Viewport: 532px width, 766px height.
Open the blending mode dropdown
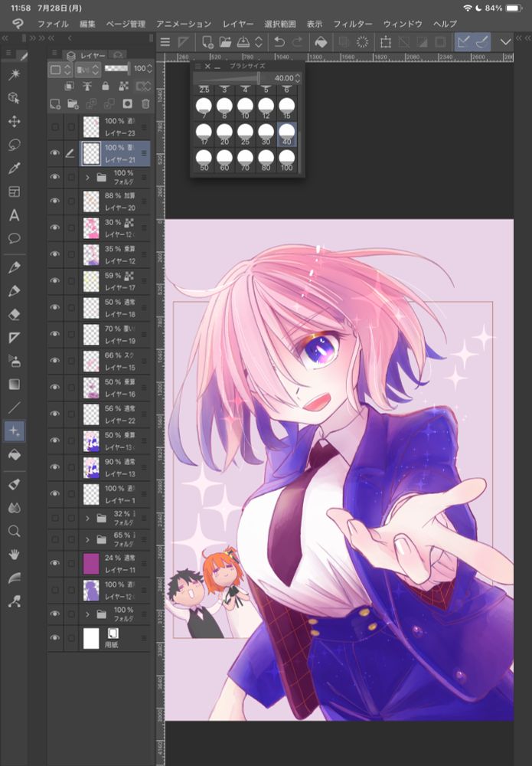click(88, 70)
